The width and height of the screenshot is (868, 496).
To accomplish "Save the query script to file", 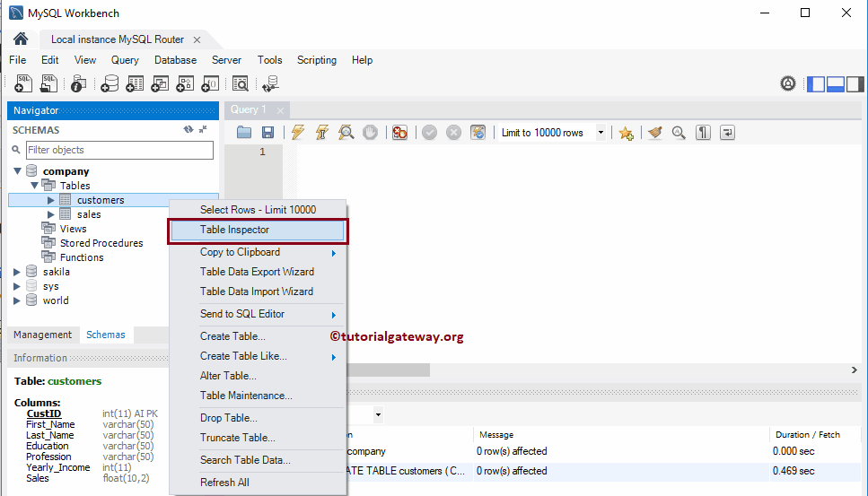I will (267, 132).
